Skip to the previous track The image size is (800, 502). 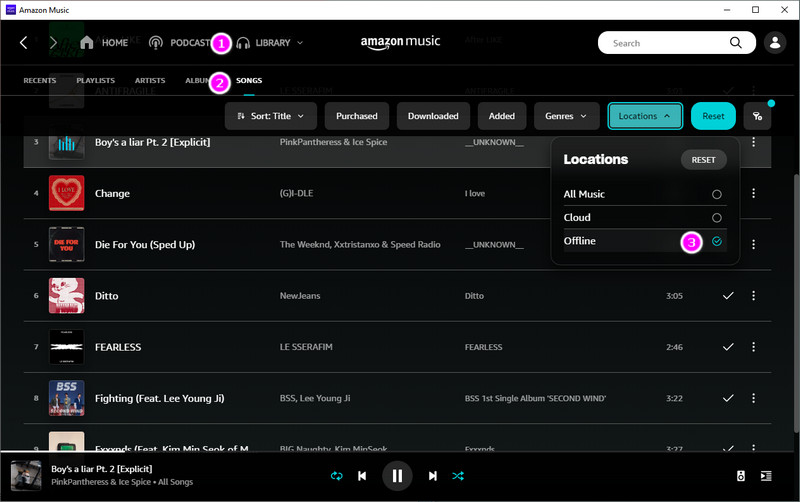click(x=362, y=476)
